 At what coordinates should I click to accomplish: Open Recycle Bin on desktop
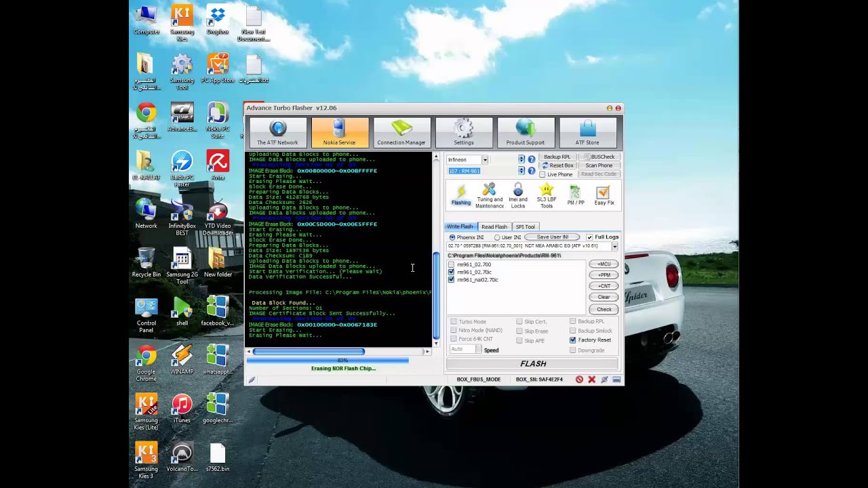coord(146,263)
